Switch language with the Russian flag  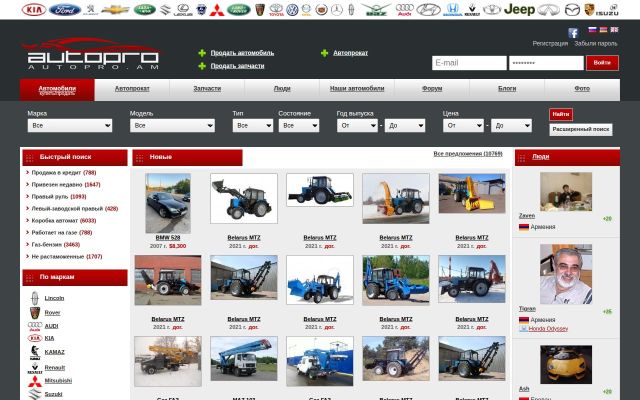(x=592, y=29)
